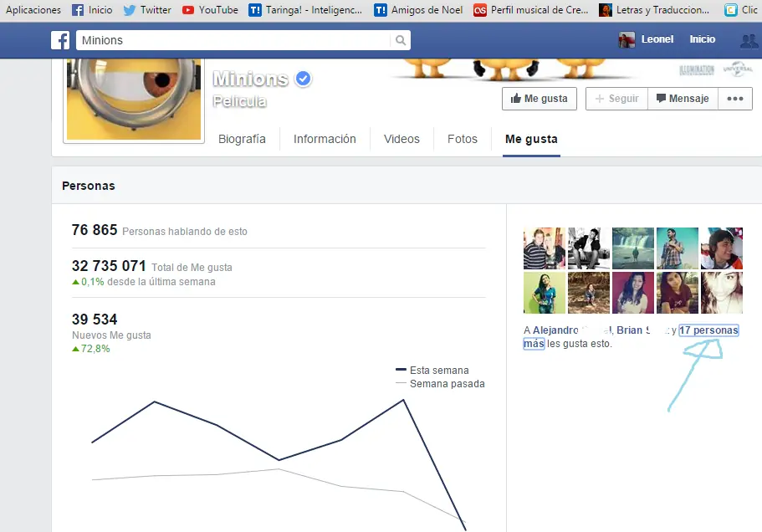Click the Mensaje button
762x532 pixels.
pos(683,99)
